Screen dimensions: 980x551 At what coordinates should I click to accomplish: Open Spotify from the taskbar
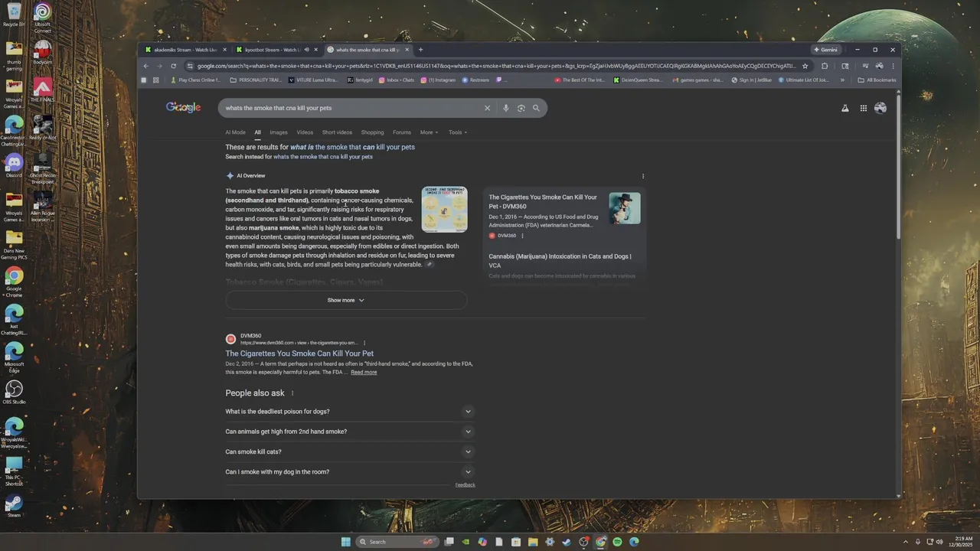pos(617,542)
